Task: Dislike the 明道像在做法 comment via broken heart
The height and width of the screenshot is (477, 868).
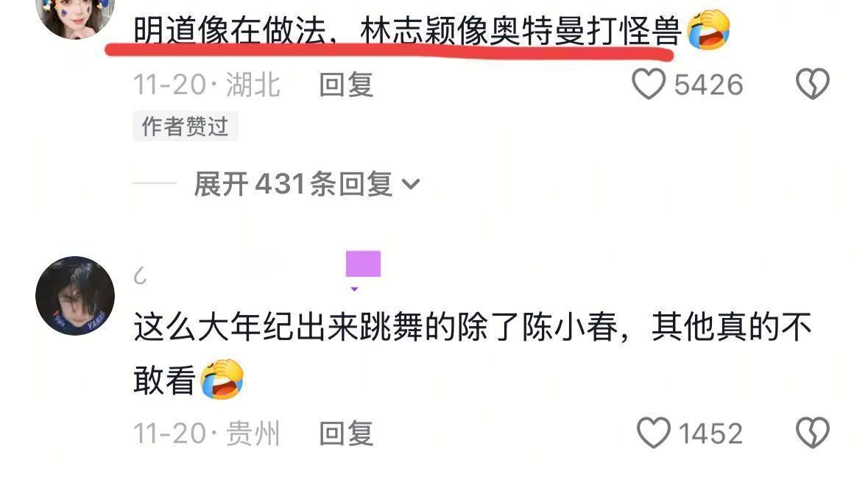Action: click(x=812, y=84)
